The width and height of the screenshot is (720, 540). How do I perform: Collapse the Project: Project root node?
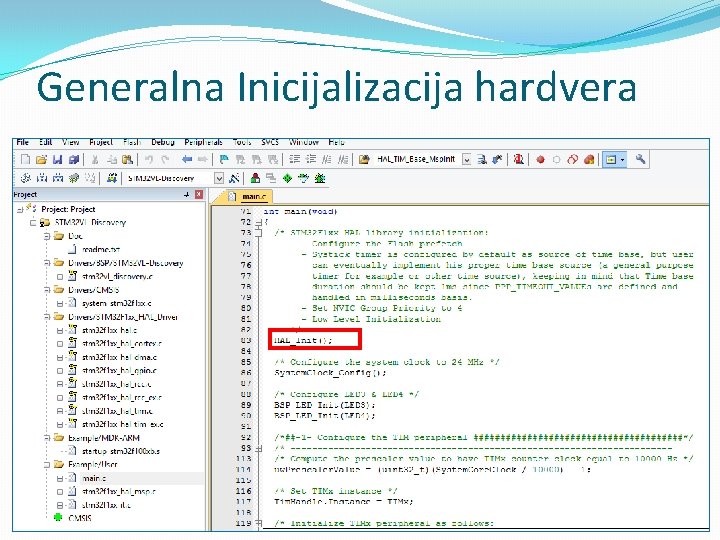pos(20,209)
